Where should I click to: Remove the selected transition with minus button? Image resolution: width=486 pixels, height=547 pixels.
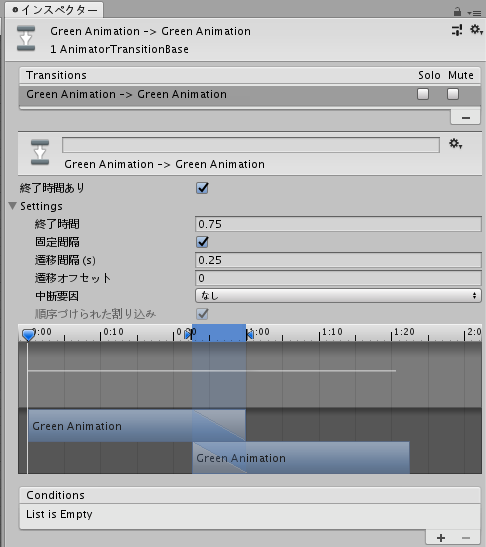(x=465, y=118)
